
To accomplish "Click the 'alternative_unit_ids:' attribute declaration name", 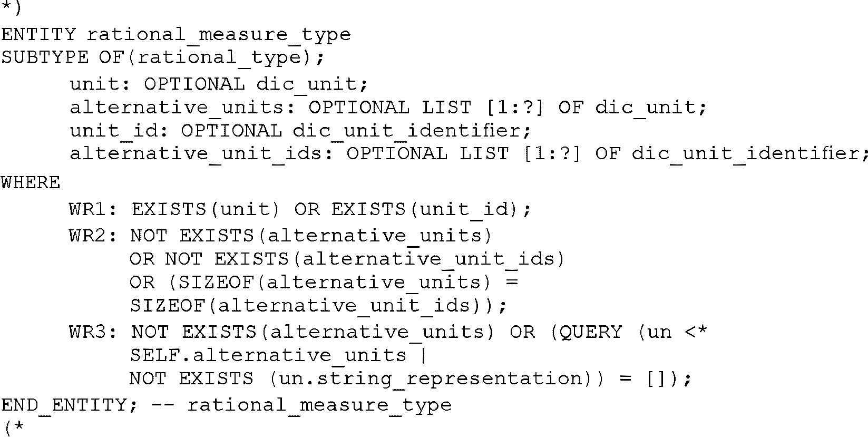I will [202, 154].
